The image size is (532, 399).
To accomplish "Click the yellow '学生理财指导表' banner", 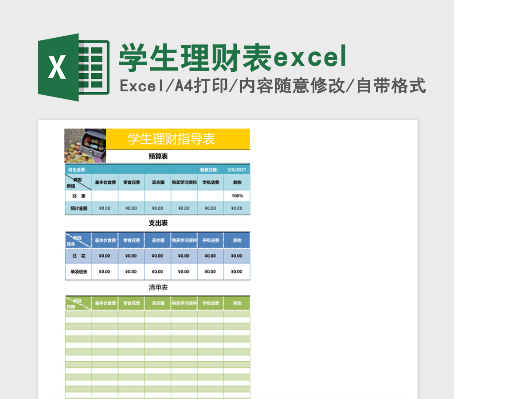I will click(x=178, y=139).
